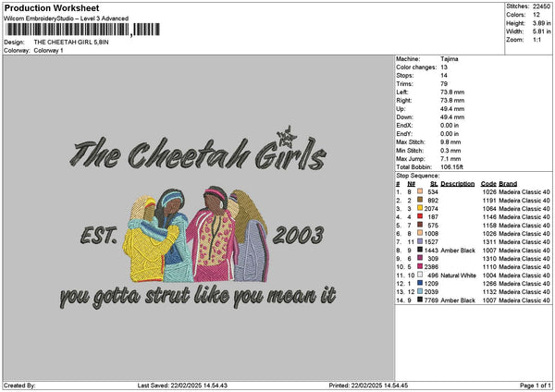
Task: Click the black swatch in stop row 14
Action: (420, 300)
